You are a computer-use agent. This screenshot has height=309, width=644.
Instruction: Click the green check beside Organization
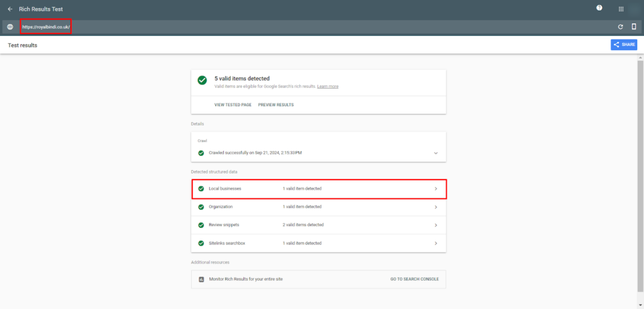pos(201,207)
